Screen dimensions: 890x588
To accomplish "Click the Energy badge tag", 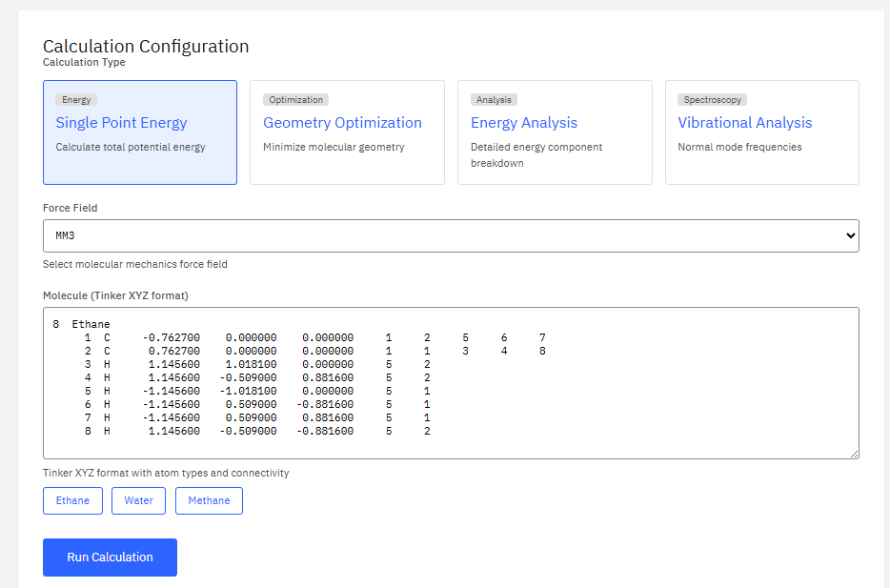I will (x=76, y=99).
